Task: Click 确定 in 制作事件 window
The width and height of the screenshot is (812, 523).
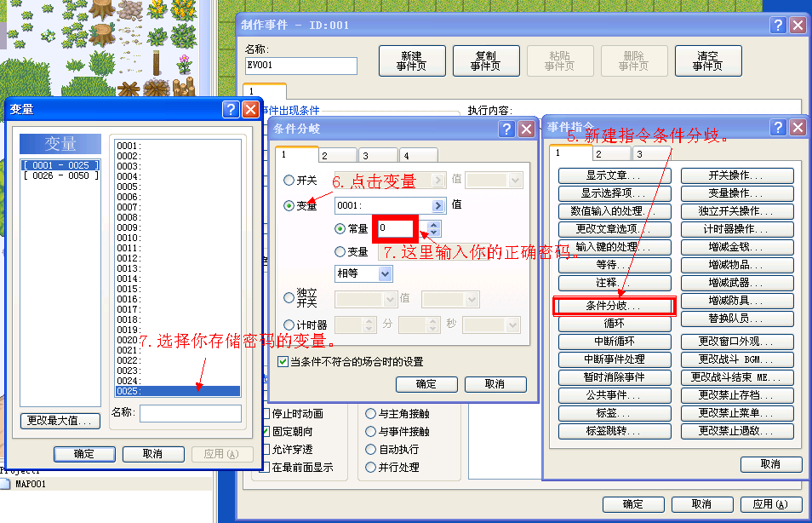Action: [633, 504]
